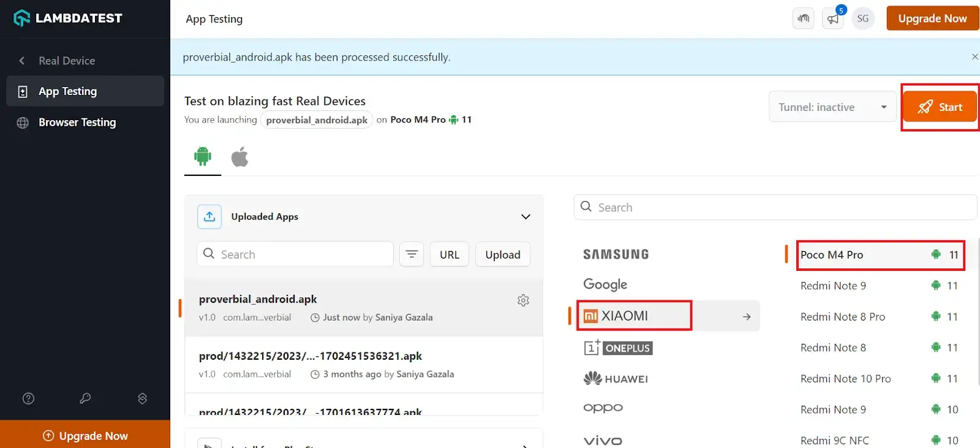This screenshot has width=980, height=448.
Task: Select Redmi Note 9 with Android 10
Action: click(x=881, y=409)
